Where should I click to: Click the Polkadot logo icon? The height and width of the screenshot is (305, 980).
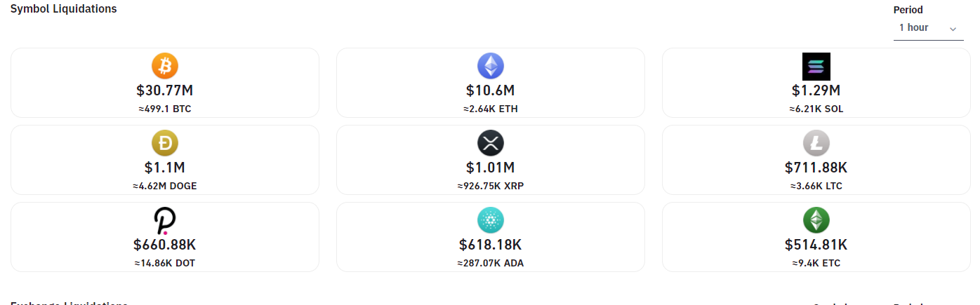165,221
